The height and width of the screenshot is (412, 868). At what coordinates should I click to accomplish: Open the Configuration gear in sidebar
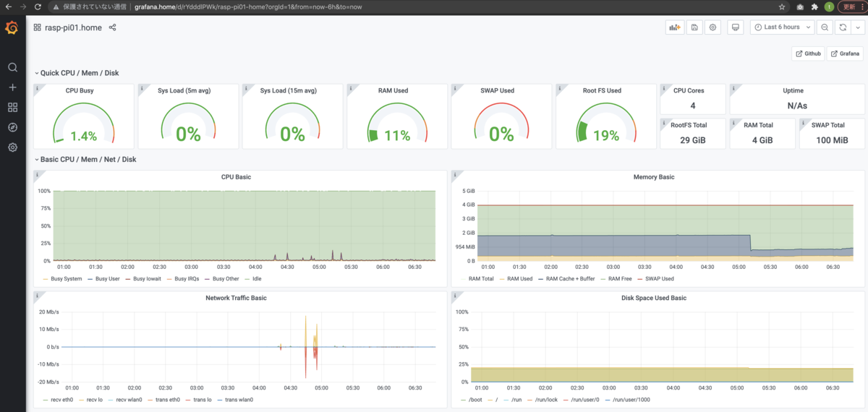pyautogui.click(x=12, y=147)
